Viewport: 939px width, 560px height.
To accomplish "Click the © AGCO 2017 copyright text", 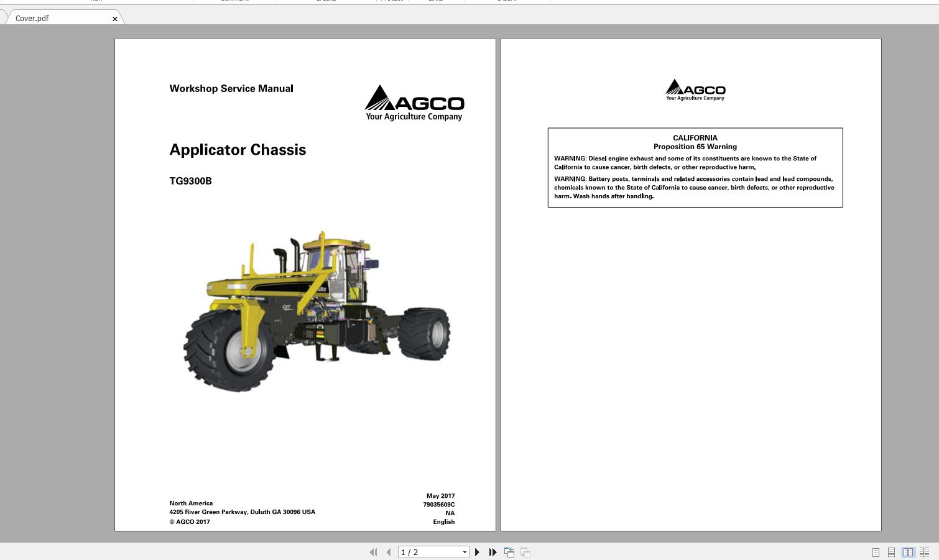I will tap(190, 521).
